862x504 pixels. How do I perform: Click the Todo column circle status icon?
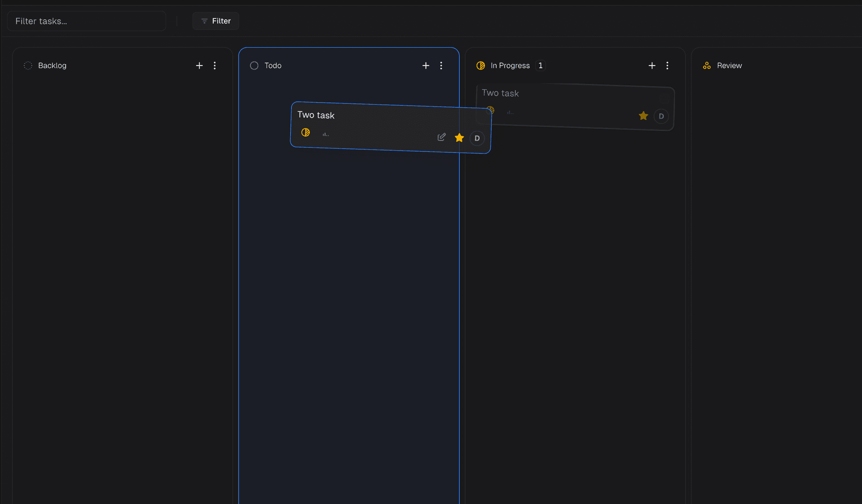click(254, 66)
